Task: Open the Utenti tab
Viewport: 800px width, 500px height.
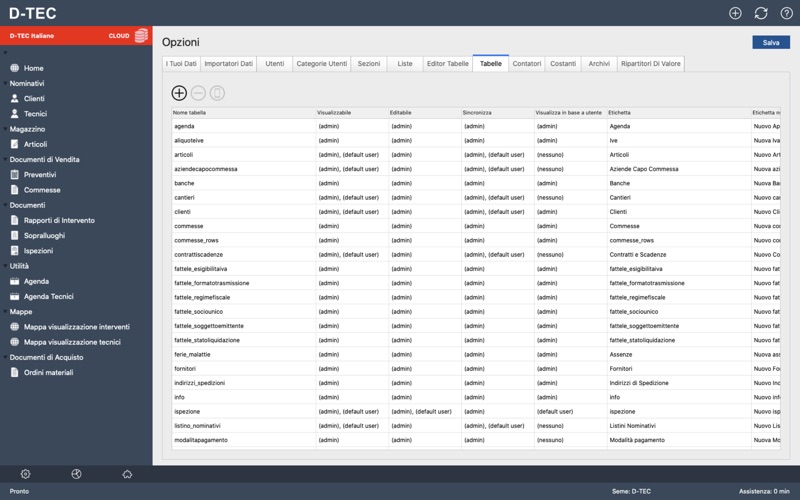Action: [274, 64]
